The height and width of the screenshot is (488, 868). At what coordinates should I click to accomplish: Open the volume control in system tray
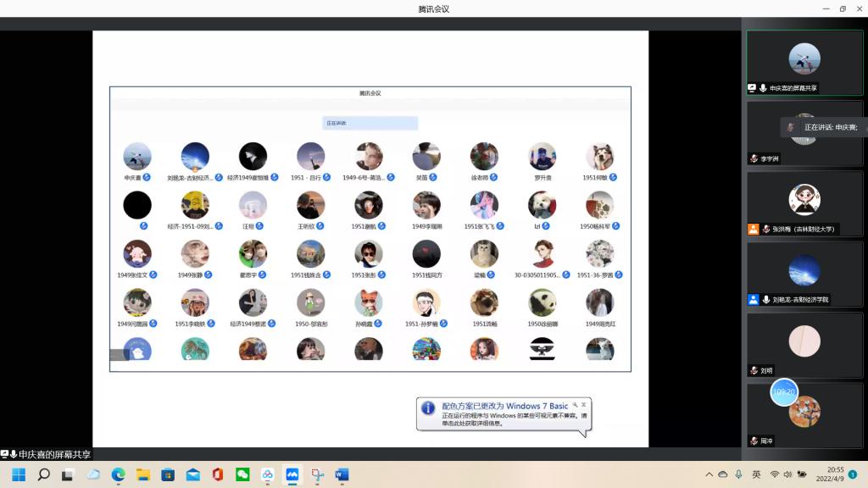pos(790,474)
